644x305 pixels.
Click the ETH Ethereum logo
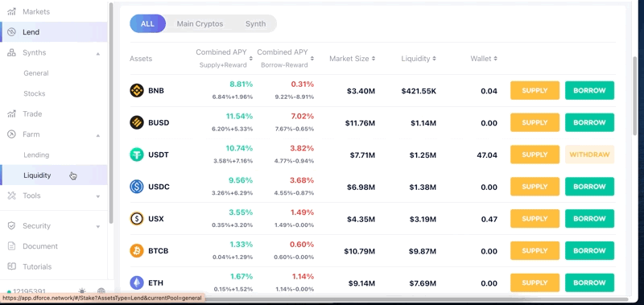(x=137, y=282)
